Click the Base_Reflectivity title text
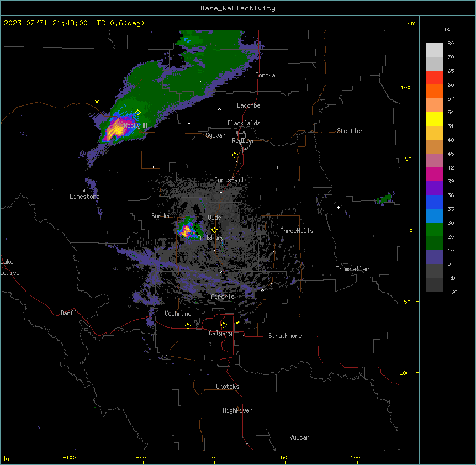Image resolution: width=476 pixels, height=465 pixels. 238,8
